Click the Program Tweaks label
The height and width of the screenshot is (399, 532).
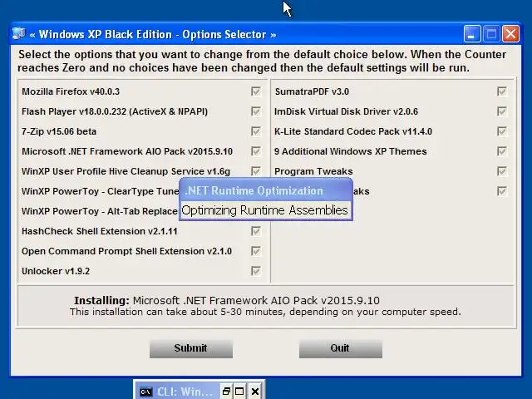(x=313, y=171)
